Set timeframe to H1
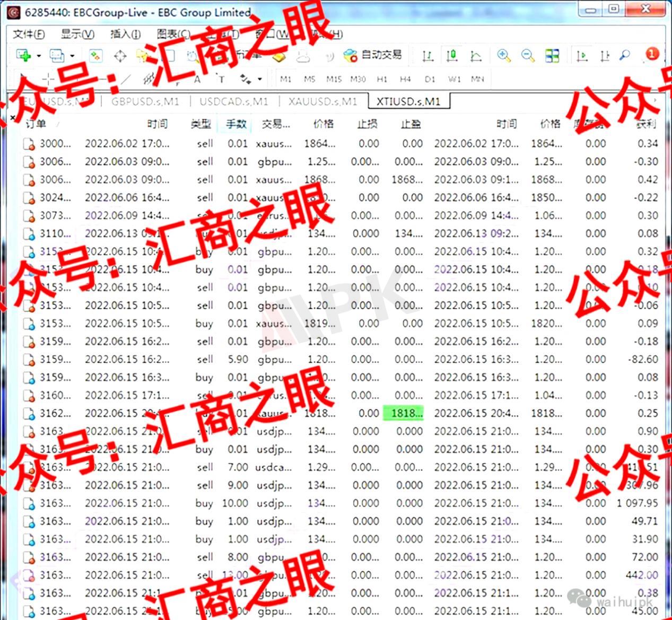This screenshot has height=620, width=672. 382,79
